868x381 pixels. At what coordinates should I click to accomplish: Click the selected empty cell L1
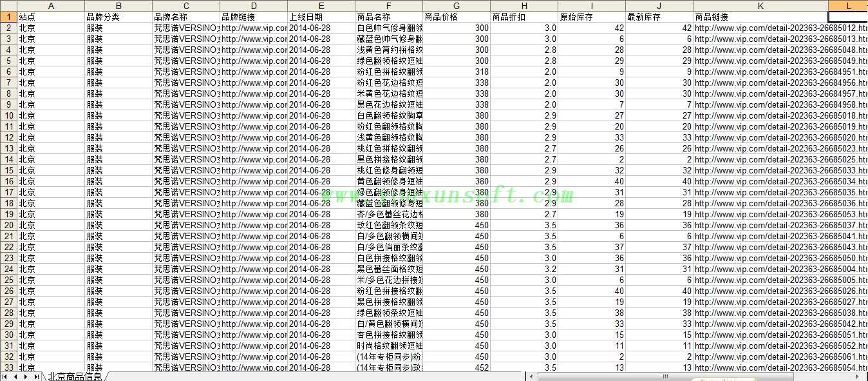tap(848, 17)
